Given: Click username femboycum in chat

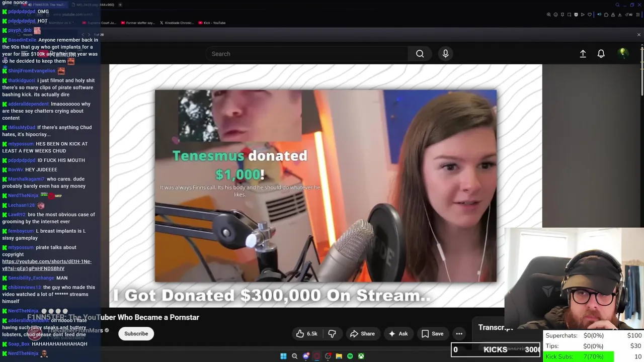Looking at the screenshot, I should click(x=21, y=231).
